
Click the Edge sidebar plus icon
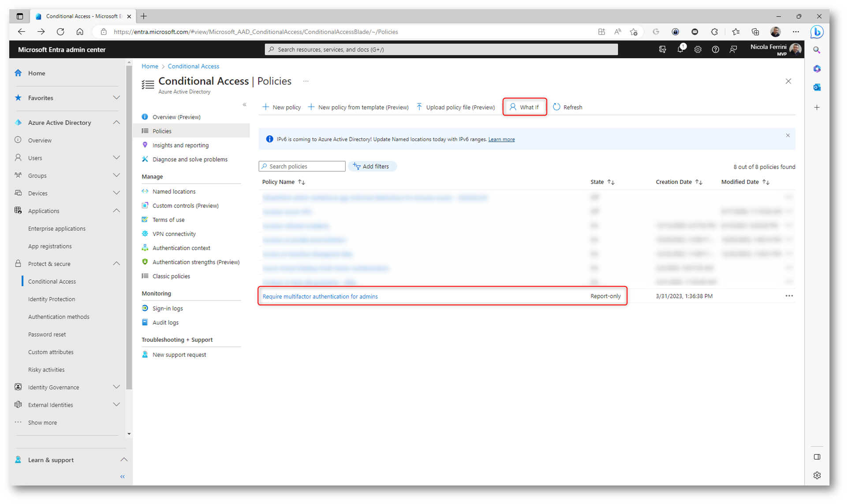click(817, 107)
